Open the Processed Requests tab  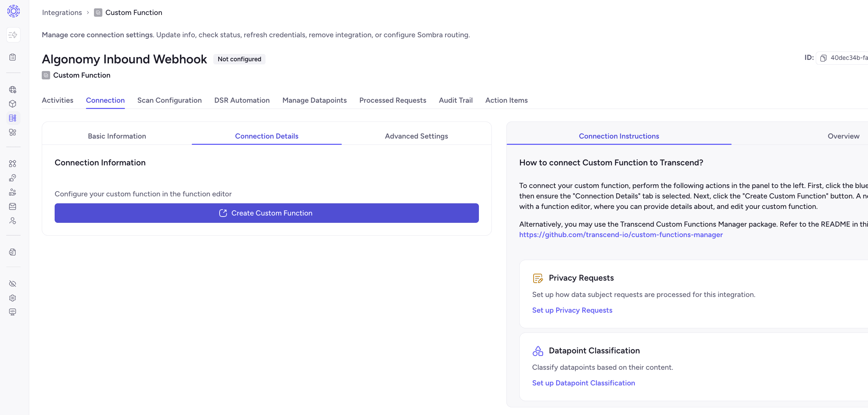pos(393,100)
